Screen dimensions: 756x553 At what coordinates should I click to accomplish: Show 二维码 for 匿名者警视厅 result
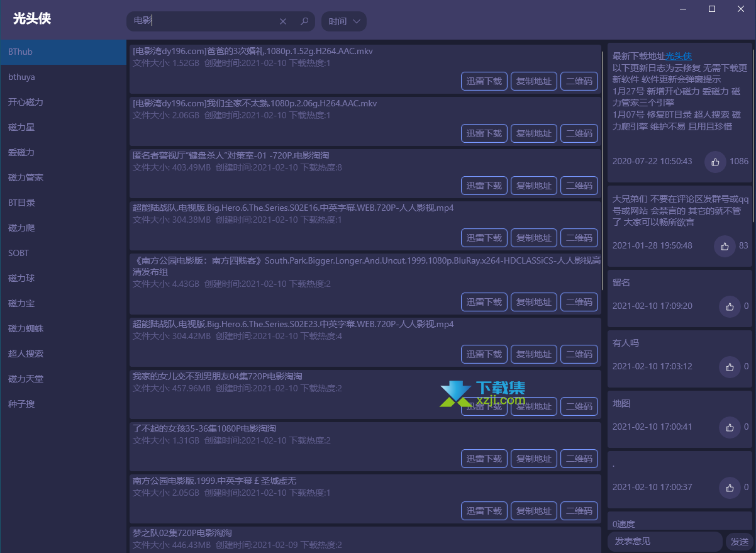(x=579, y=186)
